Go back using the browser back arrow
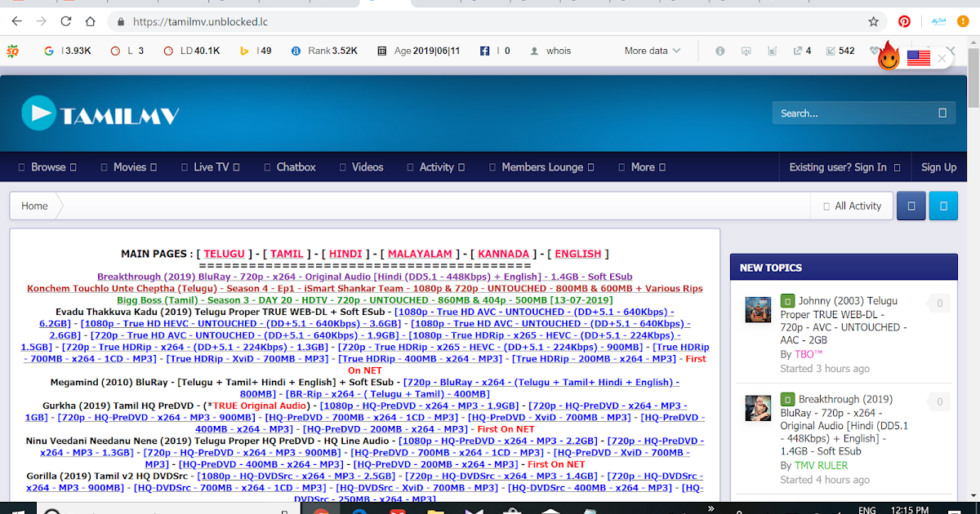980x514 pixels. pos(17,21)
